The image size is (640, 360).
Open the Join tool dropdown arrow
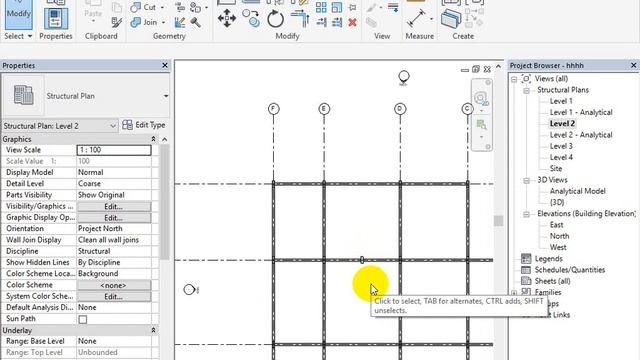(163, 22)
